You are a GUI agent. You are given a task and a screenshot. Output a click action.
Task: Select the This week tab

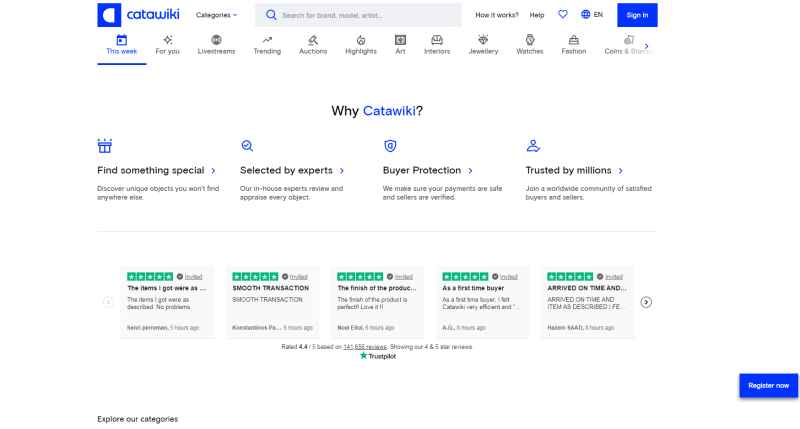(x=121, y=45)
